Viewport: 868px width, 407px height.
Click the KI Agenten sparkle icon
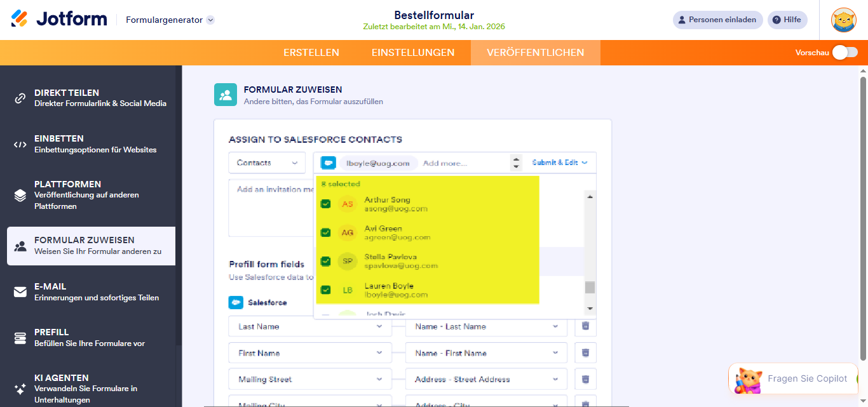click(x=20, y=388)
